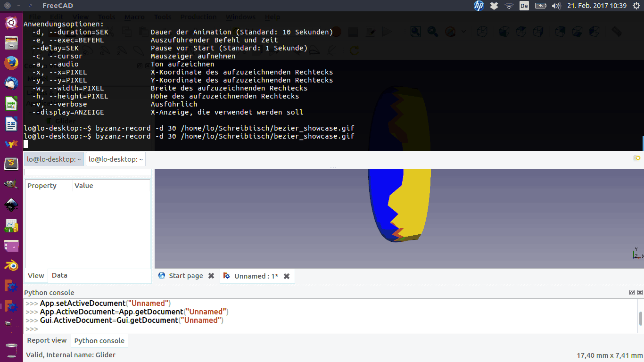644x362 pixels.
Task: Launch Firefox from the dock
Action: click(x=11, y=63)
